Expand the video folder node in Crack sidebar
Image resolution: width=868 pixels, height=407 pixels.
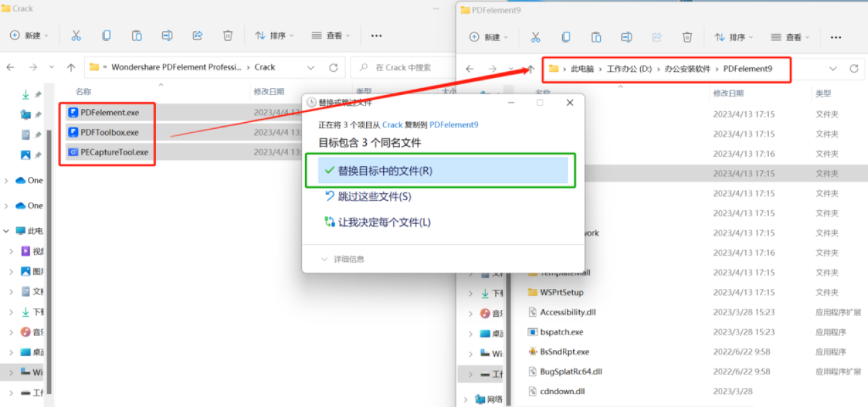click(x=11, y=251)
